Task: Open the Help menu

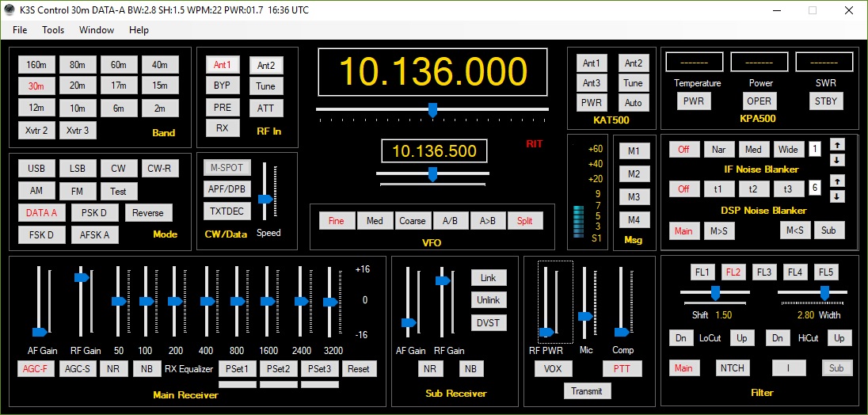Action: tap(139, 30)
